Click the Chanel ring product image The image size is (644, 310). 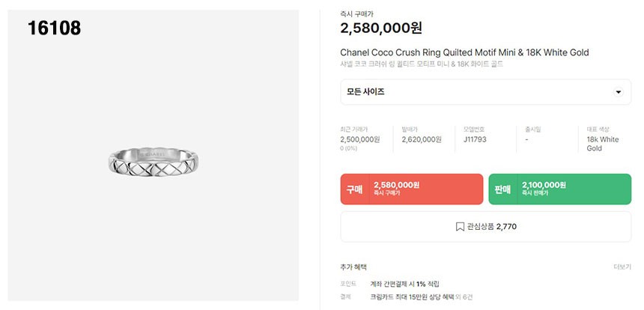pos(157,158)
